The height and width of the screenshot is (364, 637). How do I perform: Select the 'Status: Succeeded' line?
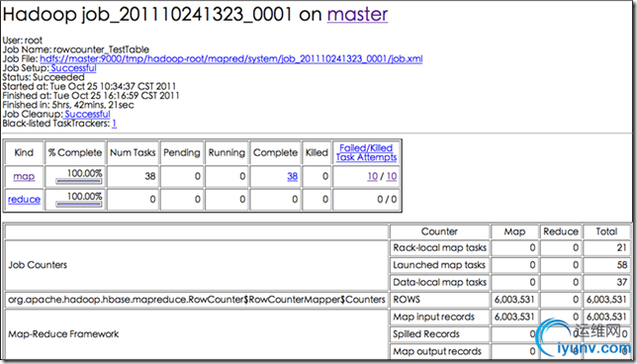44,77
